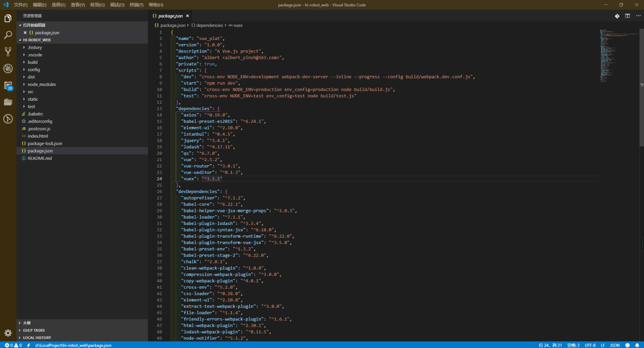Expand the GULP TASKS panel
This screenshot has width=644, height=348.
(x=82, y=330)
